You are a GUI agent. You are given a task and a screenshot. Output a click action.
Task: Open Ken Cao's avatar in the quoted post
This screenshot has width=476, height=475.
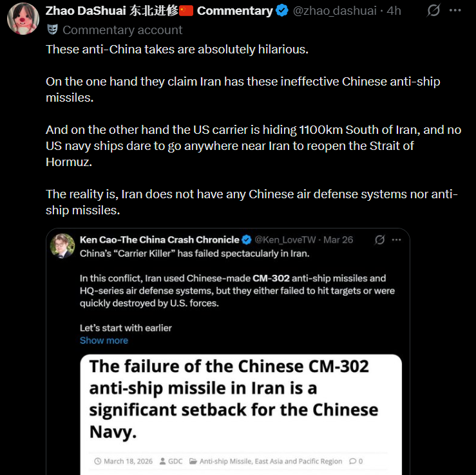[62, 246]
